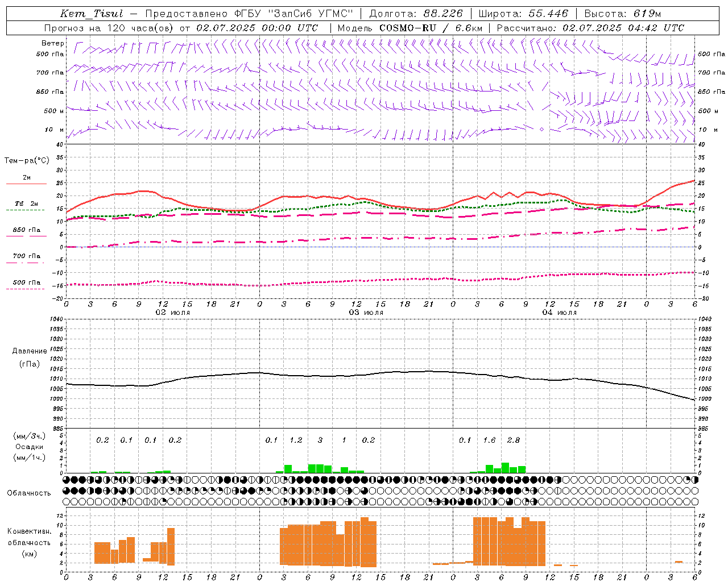Click the forecast start 02.07.2025 00:00 UTC
The width and height of the screenshot is (728, 582).
257,28
